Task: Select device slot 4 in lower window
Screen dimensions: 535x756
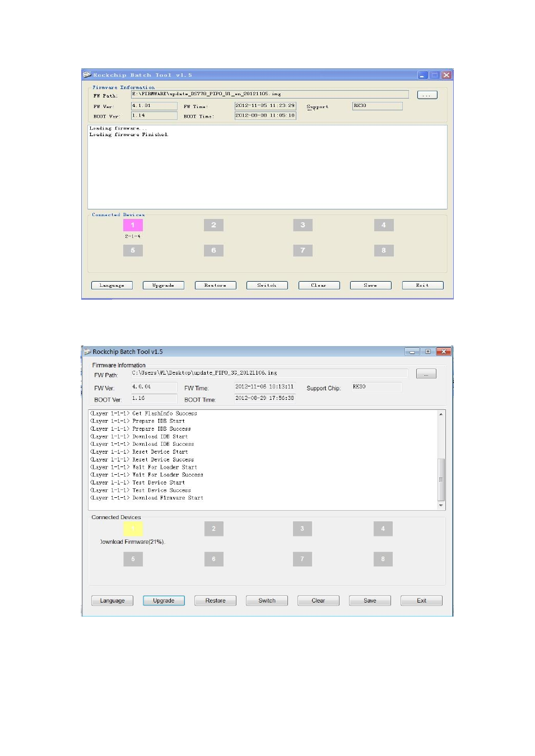Action: point(383,529)
